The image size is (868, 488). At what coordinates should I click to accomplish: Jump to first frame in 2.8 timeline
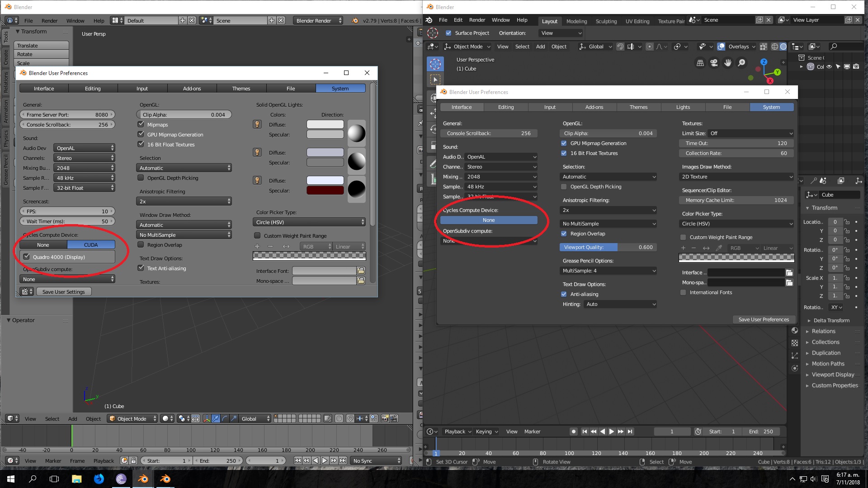point(585,432)
